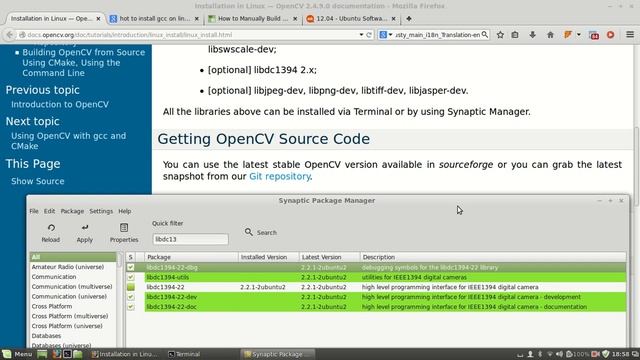The height and width of the screenshot is (360, 640).
Task: Open the Edit menu in Synaptic
Action: point(49,211)
